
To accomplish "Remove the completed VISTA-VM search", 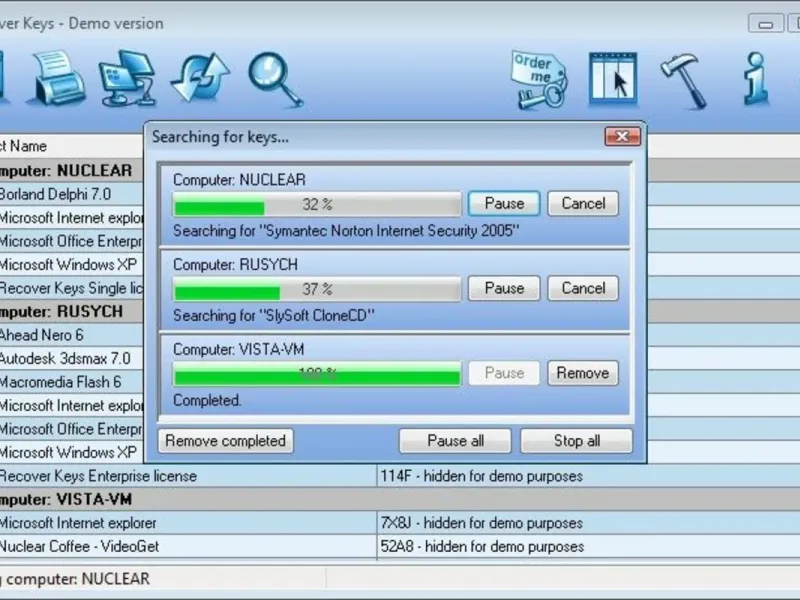I will coord(583,373).
